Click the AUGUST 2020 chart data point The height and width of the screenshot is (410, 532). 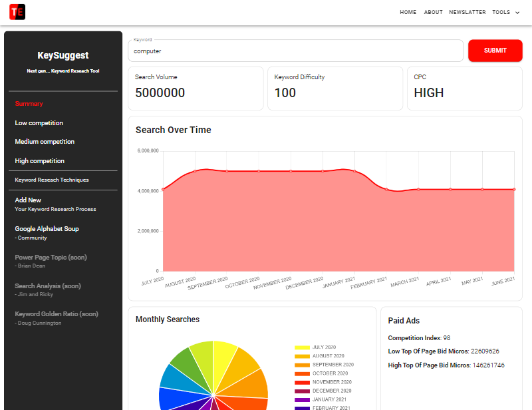(x=195, y=171)
